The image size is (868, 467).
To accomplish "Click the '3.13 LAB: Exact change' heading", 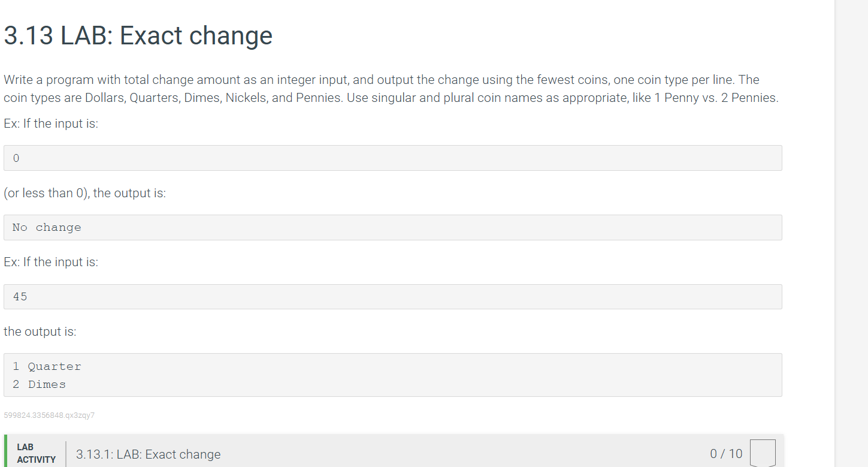I will pos(138,36).
